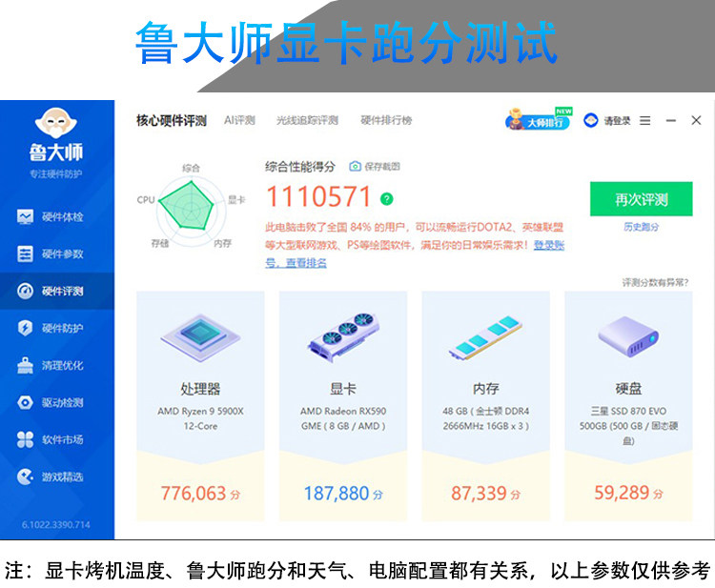
Task: Click the 硬件防护 shield icon
Action: point(25,328)
